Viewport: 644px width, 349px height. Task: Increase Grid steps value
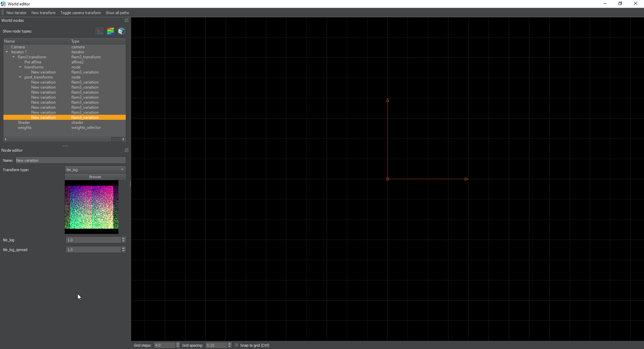[x=178, y=344]
